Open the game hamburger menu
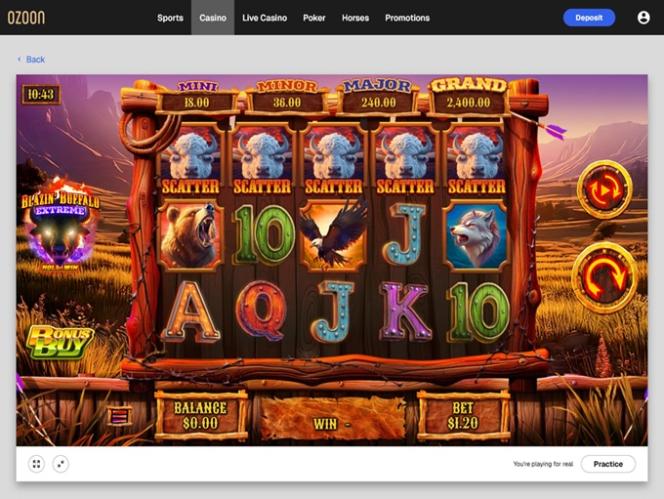Image resolution: width=664 pixels, height=499 pixels. (120, 416)
